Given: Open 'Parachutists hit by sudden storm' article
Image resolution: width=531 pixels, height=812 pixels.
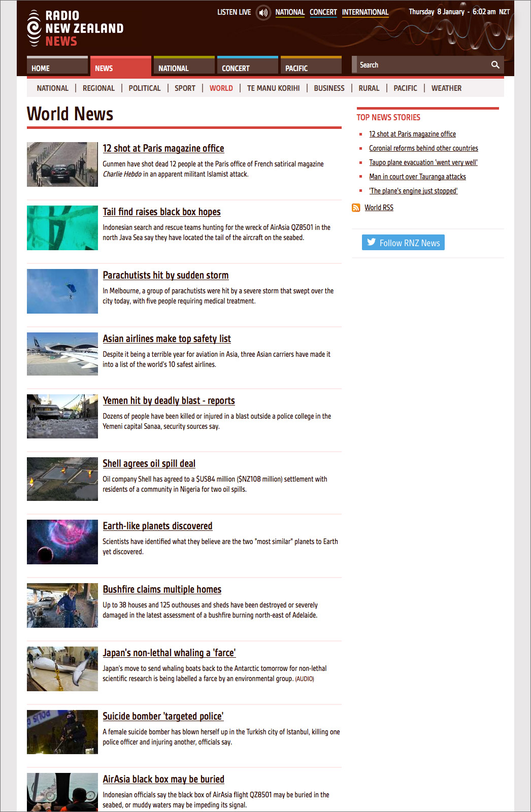Looking at the screenshot, I should (165, 275).
